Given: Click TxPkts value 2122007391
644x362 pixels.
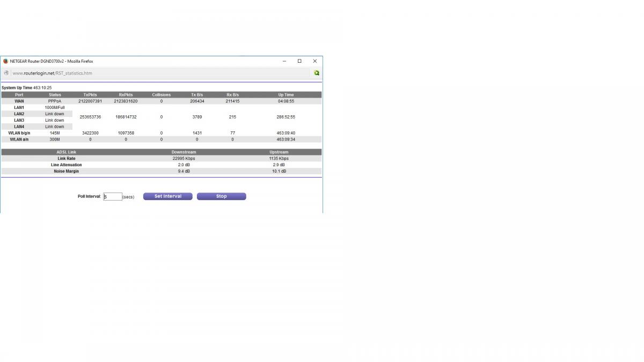Looking at the screenshot, I should point(90,101).
